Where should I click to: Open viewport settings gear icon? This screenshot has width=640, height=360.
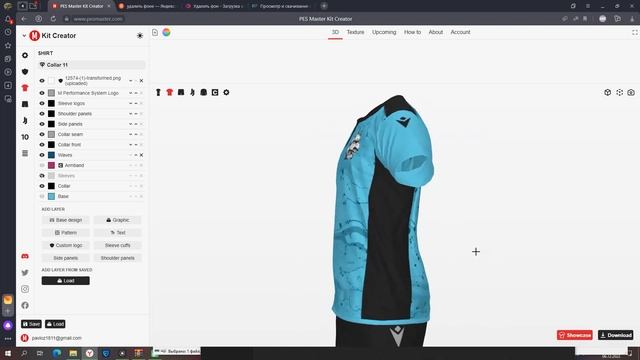coord(226,93)
